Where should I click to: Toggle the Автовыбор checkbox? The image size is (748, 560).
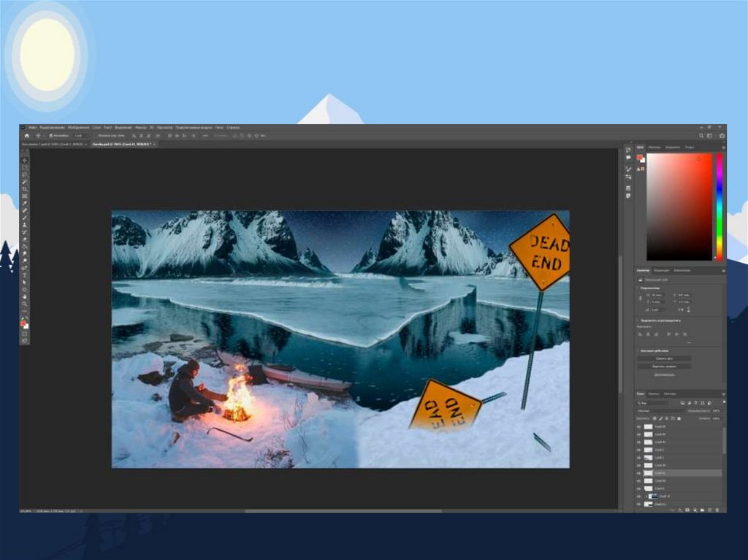[x=50, y=136]
